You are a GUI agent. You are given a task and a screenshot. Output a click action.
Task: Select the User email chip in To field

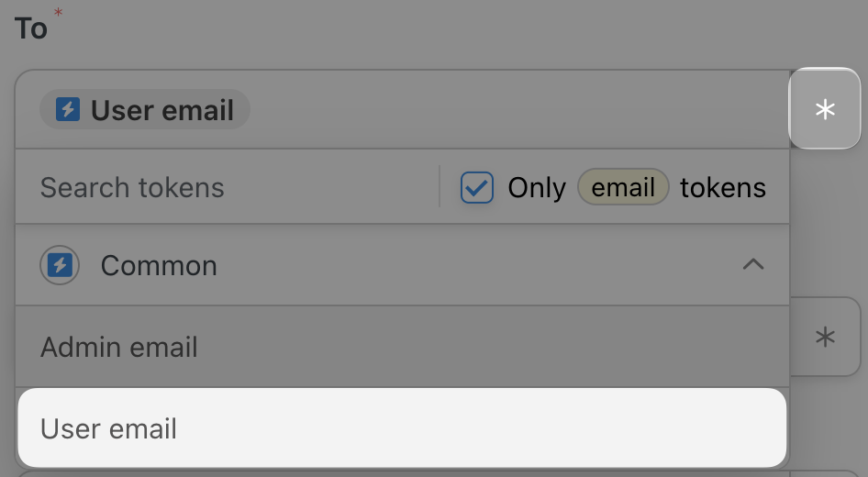(145, 109)
